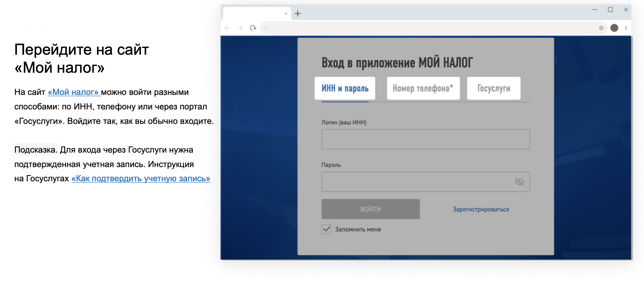Viewport: 644px width, 291px height.
Task: Toggle password visibility eye icon
Action: pos(520,182)
